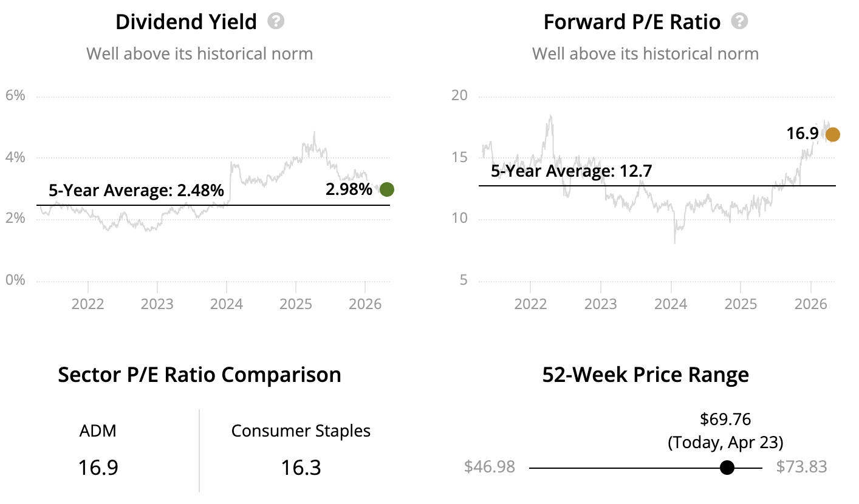Click the 5-Year Average: 12.7 label
859x504 pixels.
point(571,171)
